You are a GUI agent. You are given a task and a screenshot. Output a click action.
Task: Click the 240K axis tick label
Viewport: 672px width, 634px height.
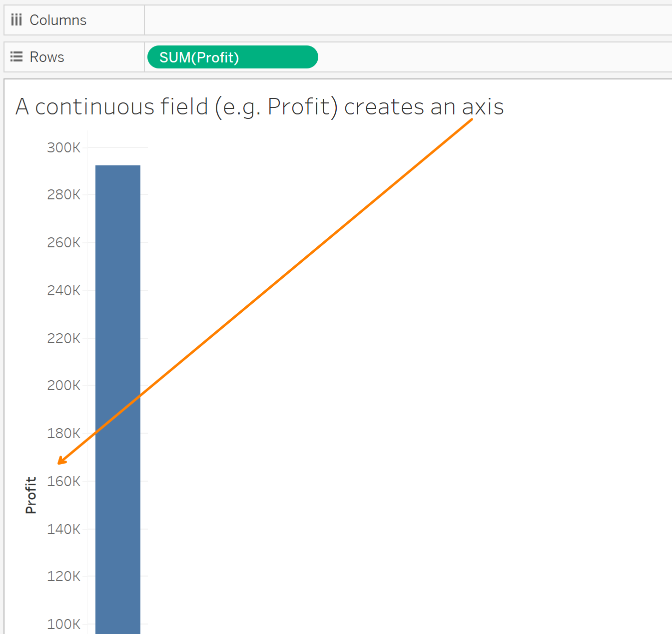[63, 290]
